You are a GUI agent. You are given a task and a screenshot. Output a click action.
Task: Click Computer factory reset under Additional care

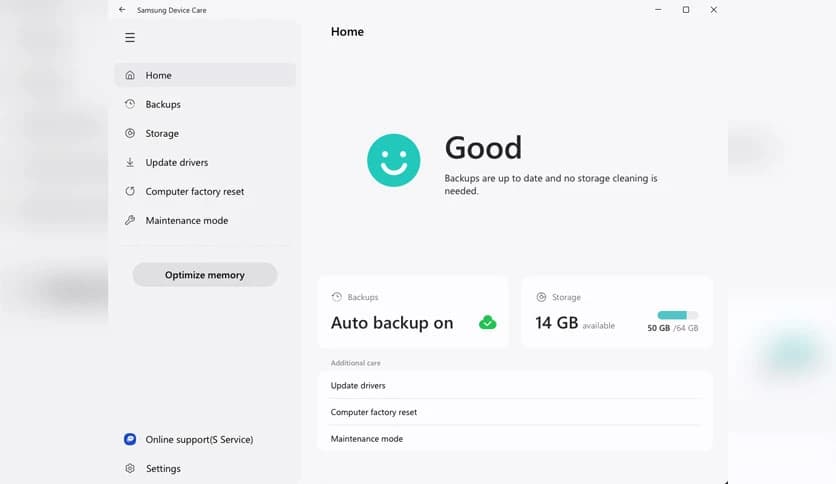pyautogui.click(x=515, y=412)
